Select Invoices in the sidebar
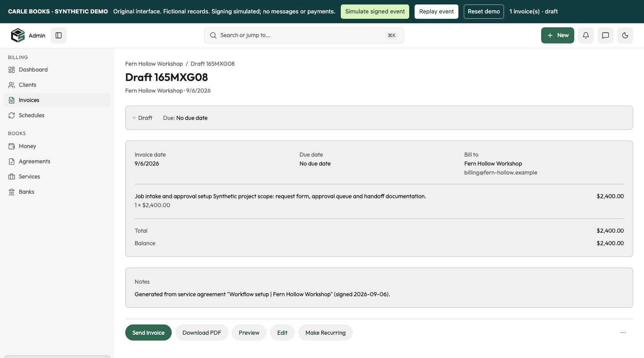Viewport: 644px width, 358px height. click(x=57, y=100)
